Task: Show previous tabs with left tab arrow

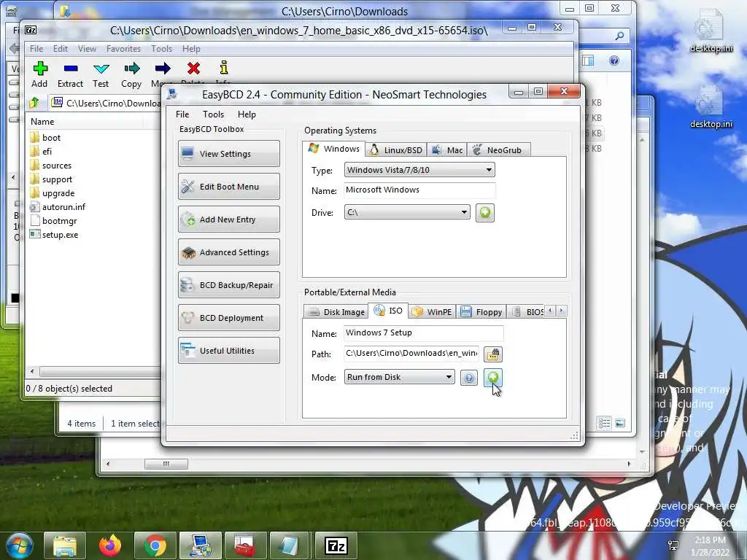Action: (550, 311)
